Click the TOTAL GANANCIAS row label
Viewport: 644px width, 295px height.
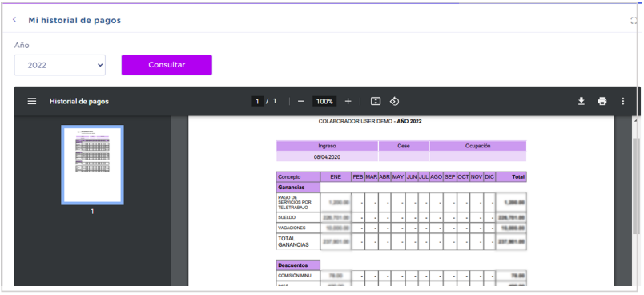[298, 241]
